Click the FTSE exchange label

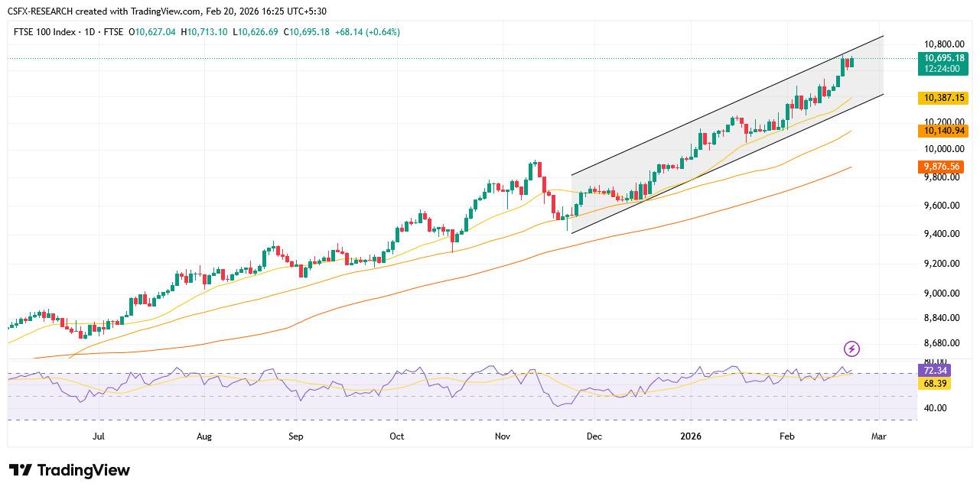click(x=112, y=32)
